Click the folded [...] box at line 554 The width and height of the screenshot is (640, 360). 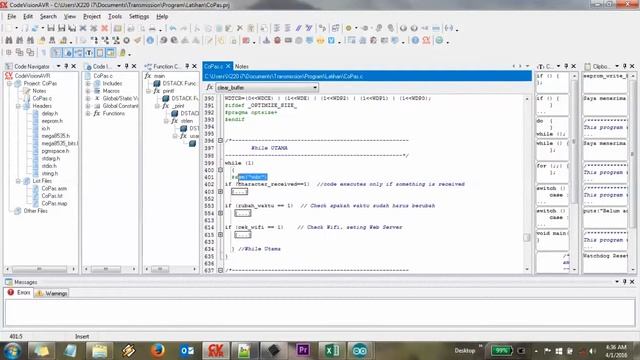click(242, 213)
